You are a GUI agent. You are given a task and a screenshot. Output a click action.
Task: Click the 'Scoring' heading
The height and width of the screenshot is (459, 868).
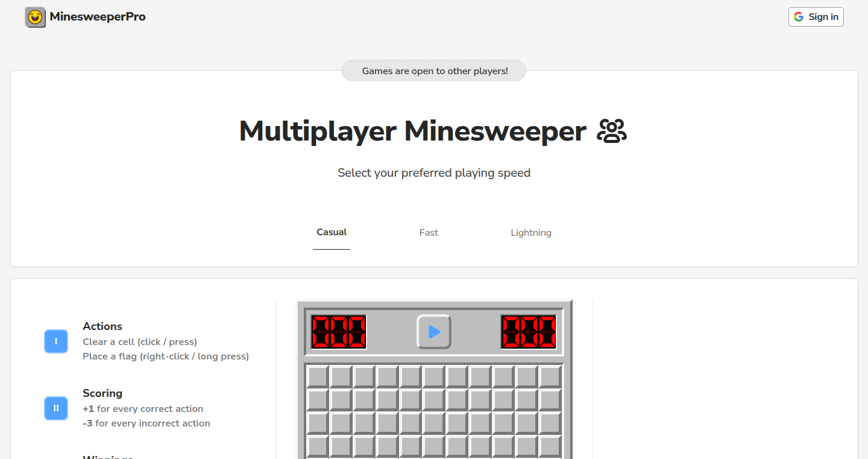point(102,393)
